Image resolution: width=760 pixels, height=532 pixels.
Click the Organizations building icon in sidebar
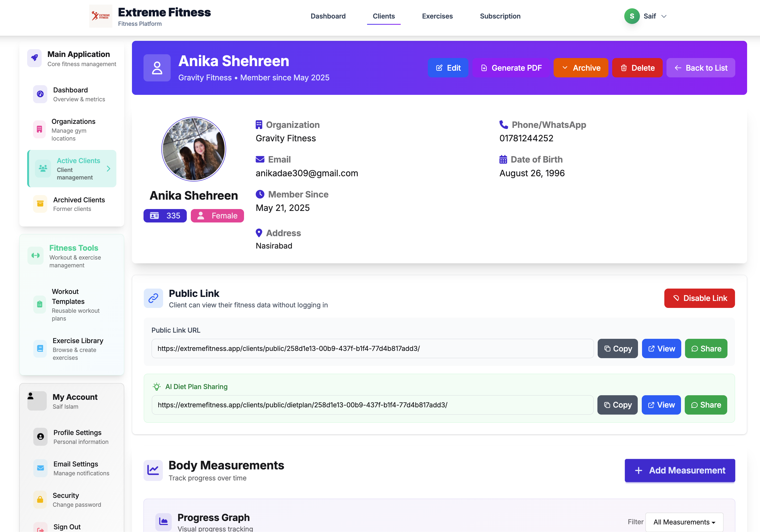(40, 129)
